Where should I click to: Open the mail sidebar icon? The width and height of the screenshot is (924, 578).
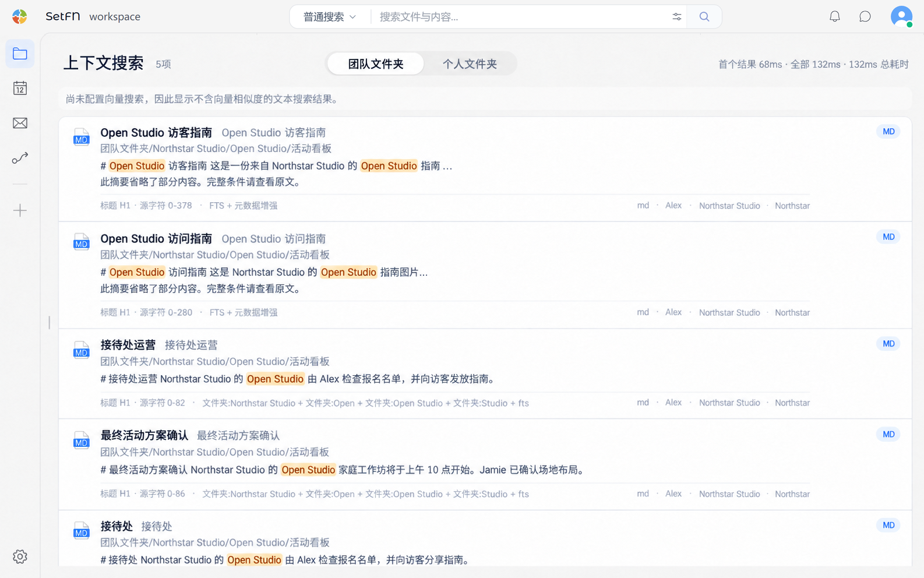click(20, 123)
